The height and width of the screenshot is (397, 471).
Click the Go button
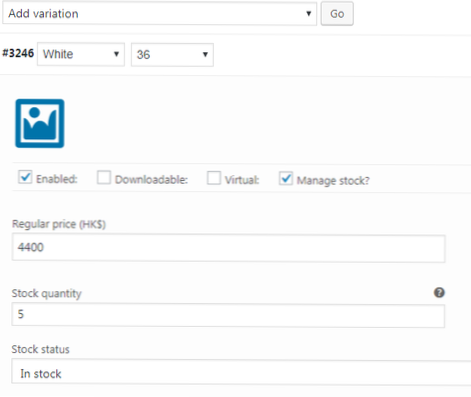(337, 14)
